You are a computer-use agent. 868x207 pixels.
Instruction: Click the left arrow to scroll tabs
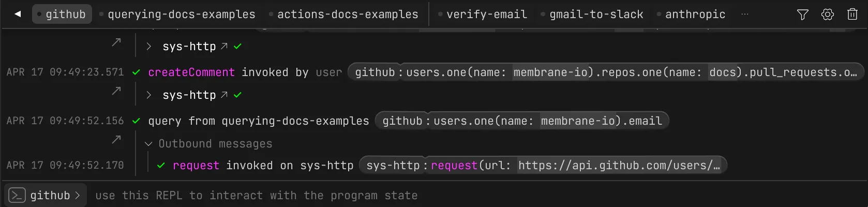click(x=18, y=14)
